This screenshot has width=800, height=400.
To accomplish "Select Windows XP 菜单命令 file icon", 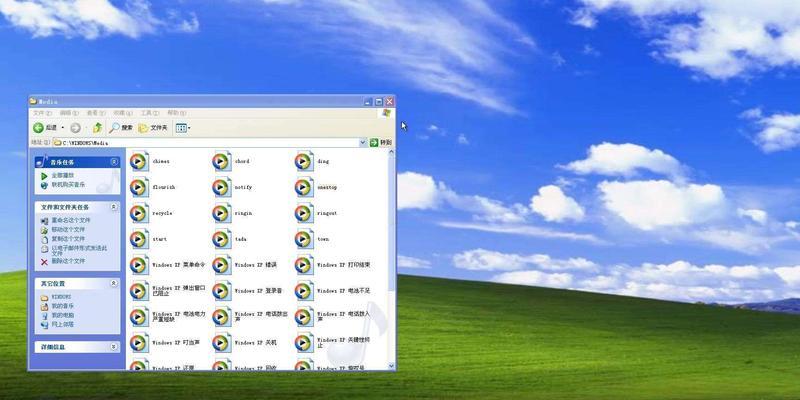I will click(139, 265).
